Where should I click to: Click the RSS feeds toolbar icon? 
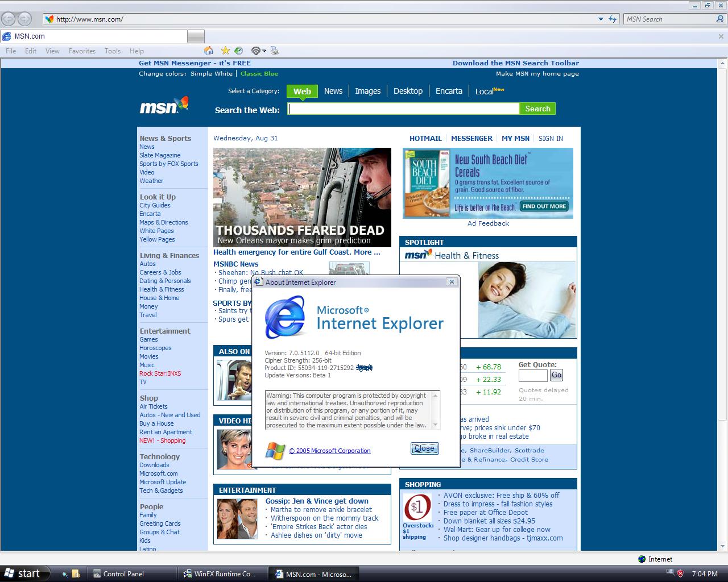(x=256, y=51)
